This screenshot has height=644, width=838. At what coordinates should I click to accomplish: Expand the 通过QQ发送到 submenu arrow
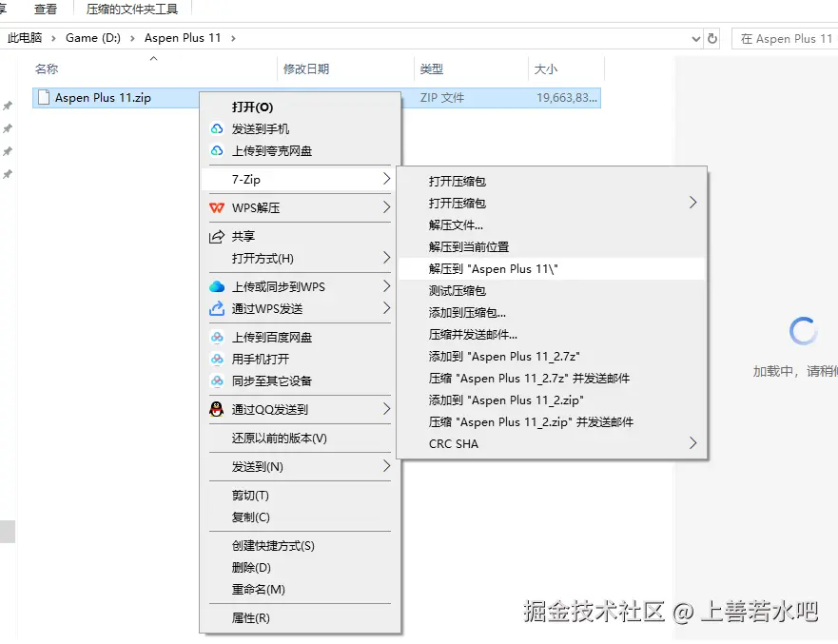click(387, 409)
